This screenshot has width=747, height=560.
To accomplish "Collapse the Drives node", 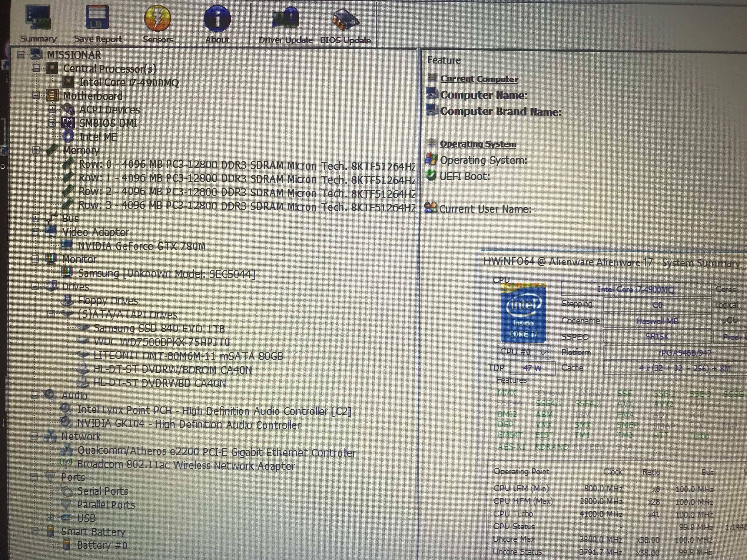I will [x=35, y=286].
